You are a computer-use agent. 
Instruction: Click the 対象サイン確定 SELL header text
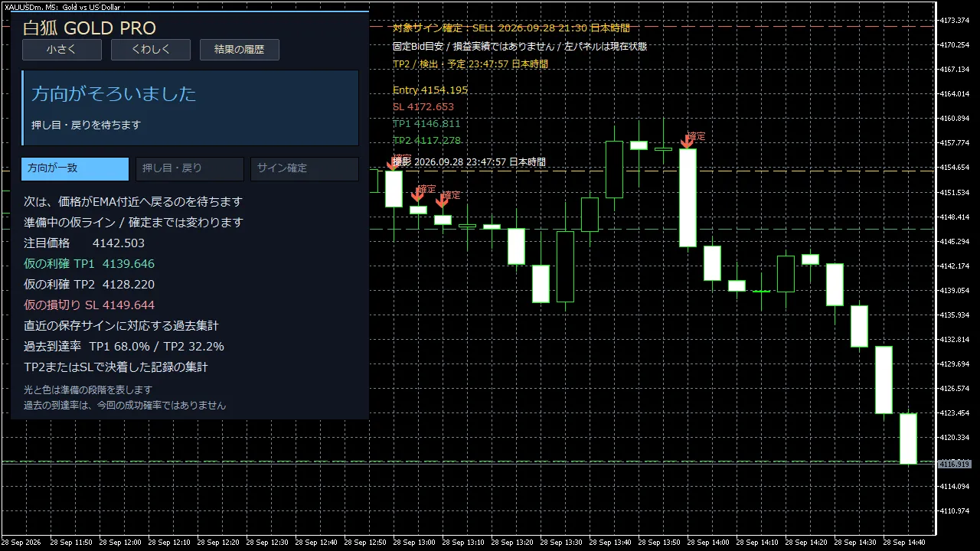tap(511, 28)
